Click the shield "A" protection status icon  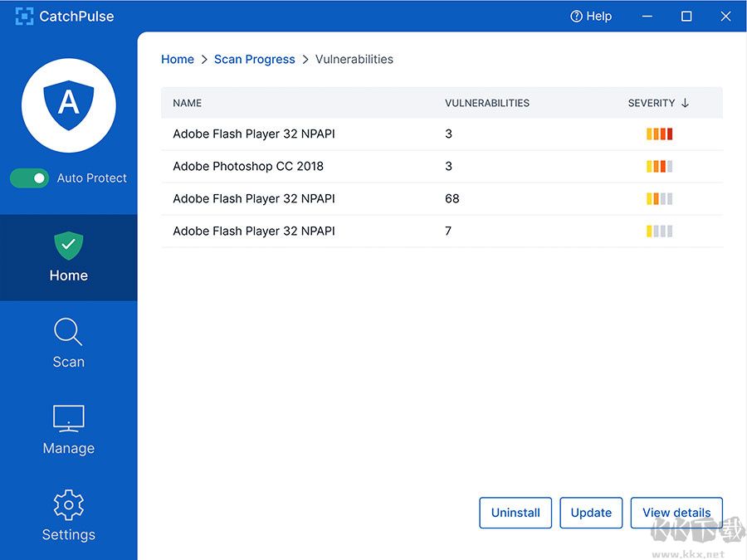point(69,105)
